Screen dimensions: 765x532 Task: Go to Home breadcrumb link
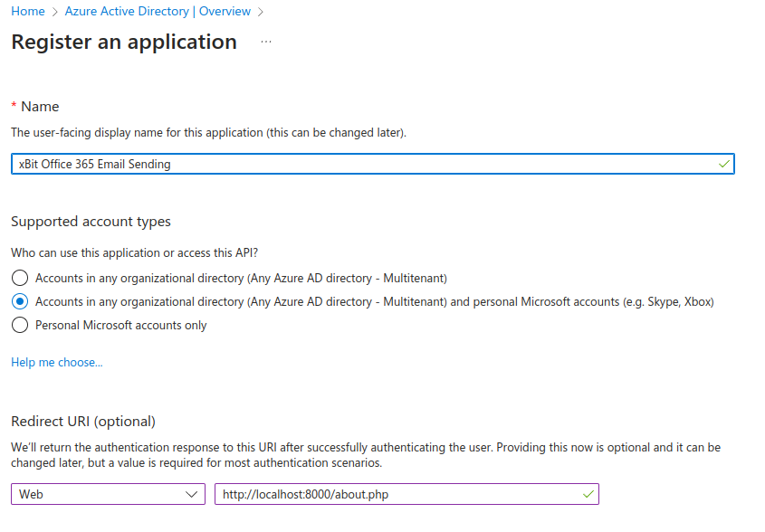28,11
